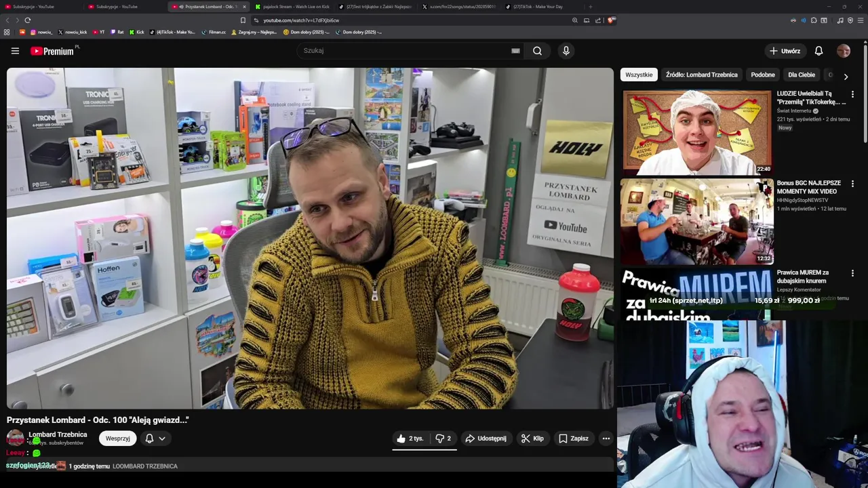Open nowciu_kick X bookmark
The height and width of the screenshot is (488, 868).
pyautogui.click(x=73, y=32)
